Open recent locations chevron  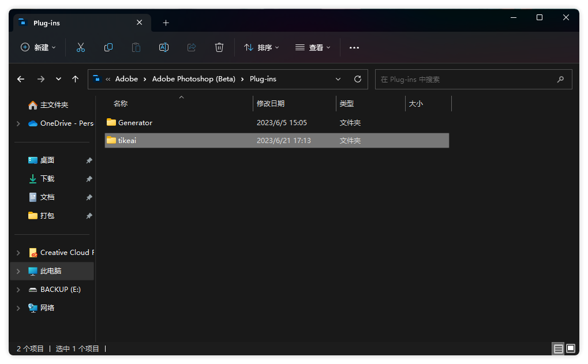(58, 79)
